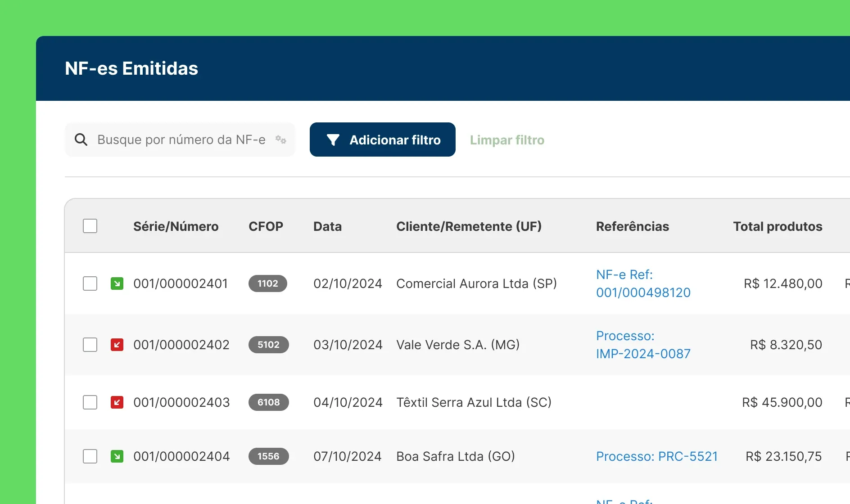Click the Adicionar filtro button
This screenshot has height=504, width=850.
click(x=383, y=139)
